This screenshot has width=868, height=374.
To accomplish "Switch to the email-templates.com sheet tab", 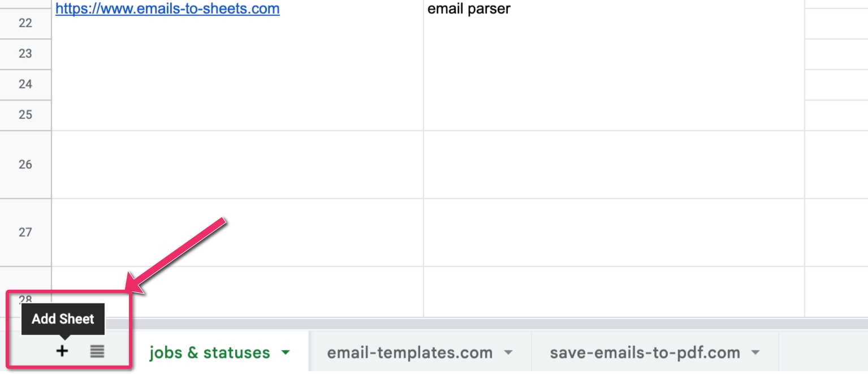I will click(409, 353).
